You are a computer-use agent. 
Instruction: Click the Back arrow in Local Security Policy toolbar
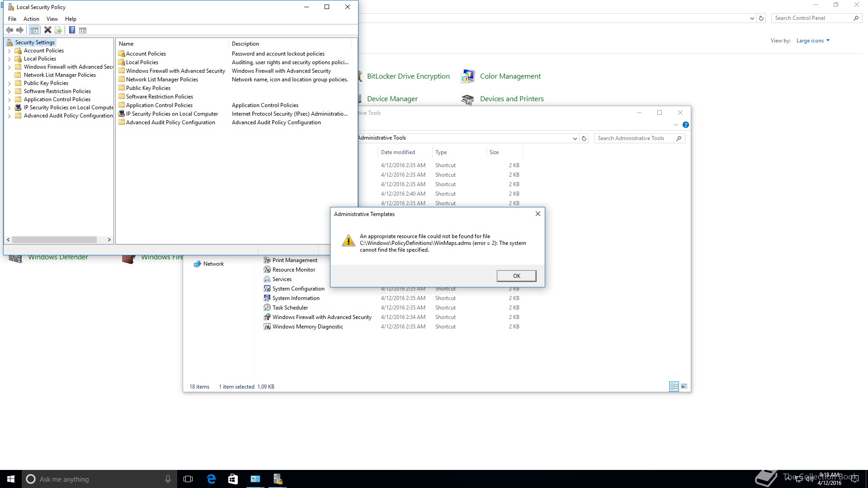click(9, 30)
